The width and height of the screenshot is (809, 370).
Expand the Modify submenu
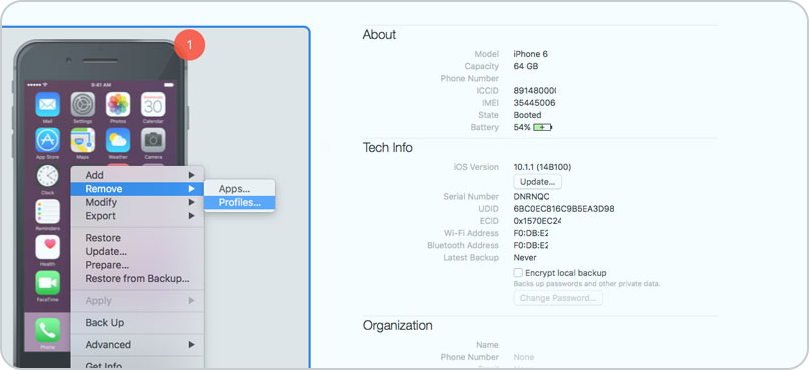[137, 202]
